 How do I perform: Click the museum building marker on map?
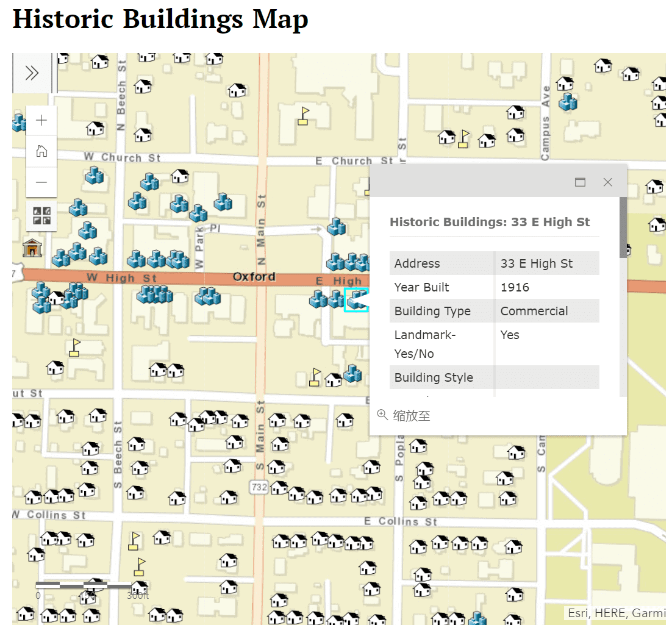click(x=32, y=248)
